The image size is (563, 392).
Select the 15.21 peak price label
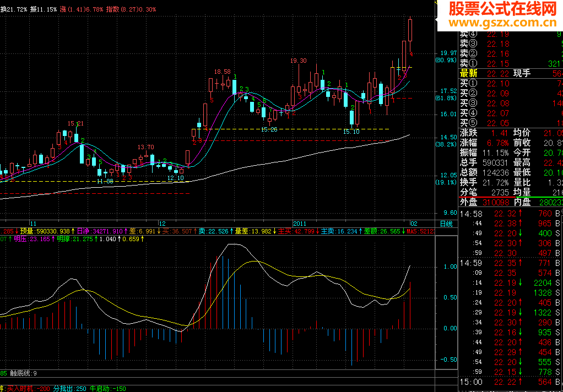pos(75,123)
